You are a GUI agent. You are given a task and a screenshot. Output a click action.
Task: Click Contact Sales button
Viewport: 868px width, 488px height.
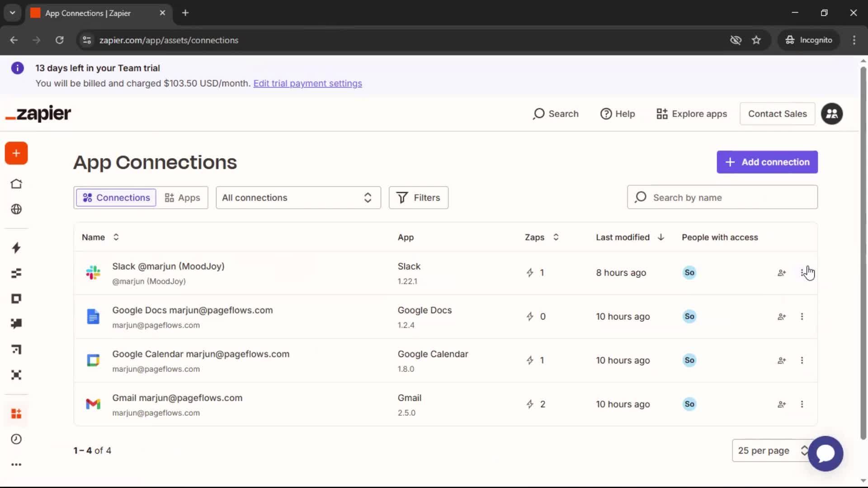(778, 114)
